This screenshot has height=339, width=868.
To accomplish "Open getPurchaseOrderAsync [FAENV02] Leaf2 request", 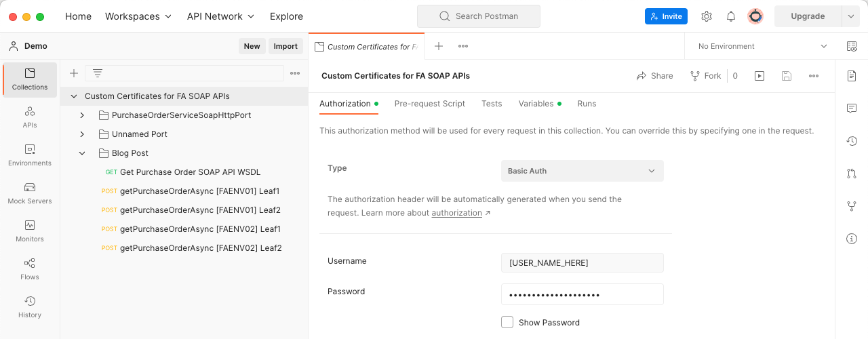I will pyautogui.click(x=183, y=248).
